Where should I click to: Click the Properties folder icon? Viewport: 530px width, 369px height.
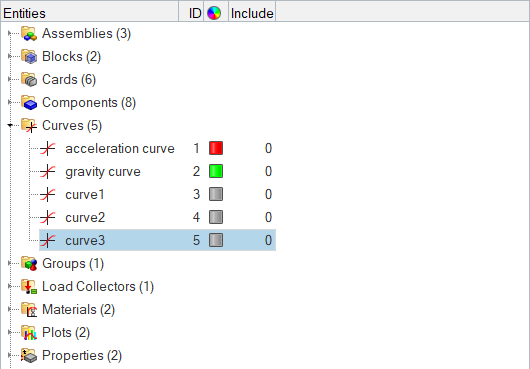pos(29,355)
